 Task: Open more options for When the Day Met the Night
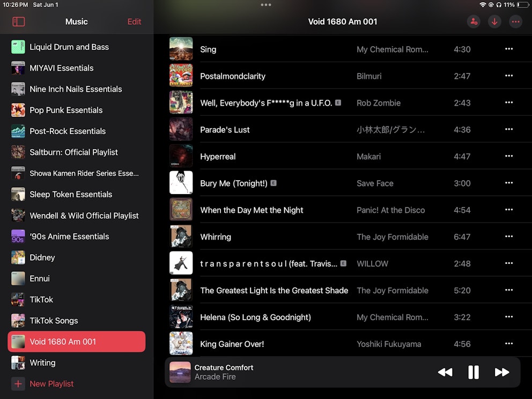coord(508,210)
